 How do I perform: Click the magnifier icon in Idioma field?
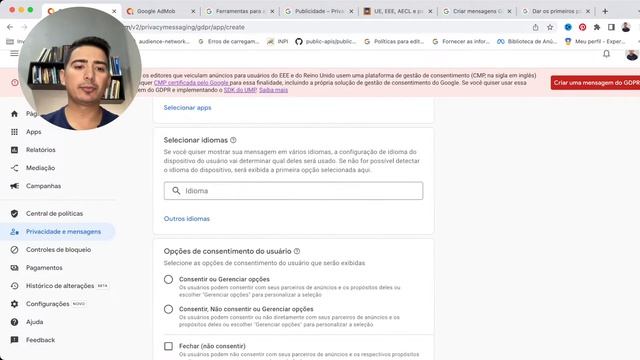(x=176, y=191)
